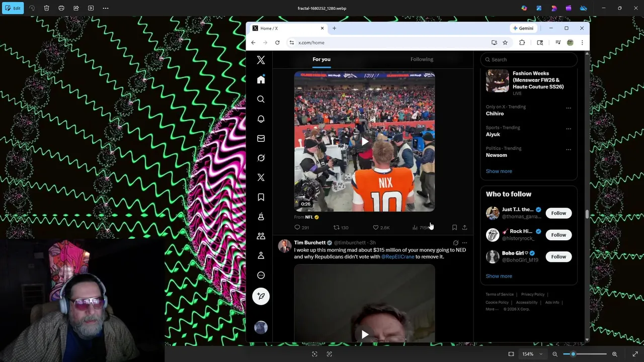Click zoom in magnifier in Photos
The image size is (644, 362).
tap(614, 354)
